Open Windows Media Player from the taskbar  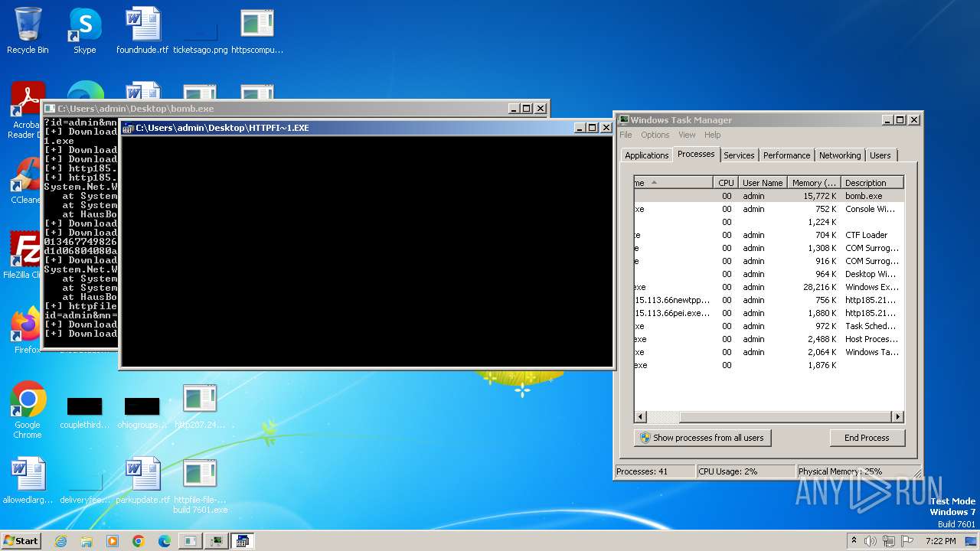[x=113, y=541]
